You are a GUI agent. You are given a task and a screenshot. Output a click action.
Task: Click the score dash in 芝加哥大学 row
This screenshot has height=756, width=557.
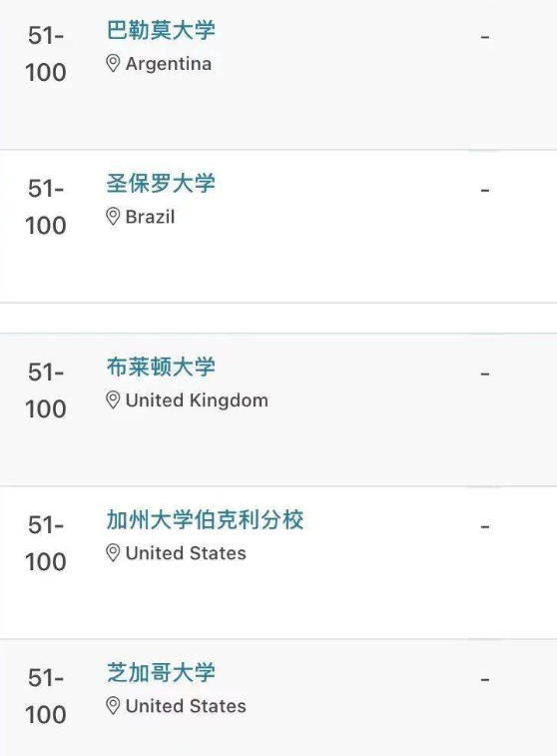point(485,679)
